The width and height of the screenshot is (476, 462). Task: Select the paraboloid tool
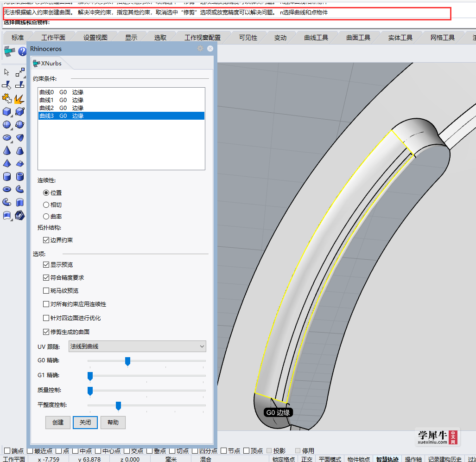click(x=20, y=138)
